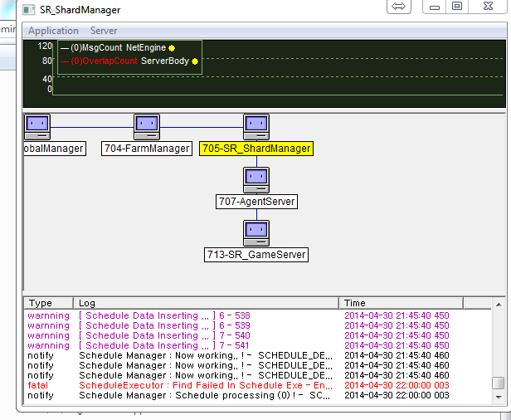Screen dimensions: 511x420
Task: Select the fatal ScheduleExecutor Find Failed row
Action: tap(257, 385)
